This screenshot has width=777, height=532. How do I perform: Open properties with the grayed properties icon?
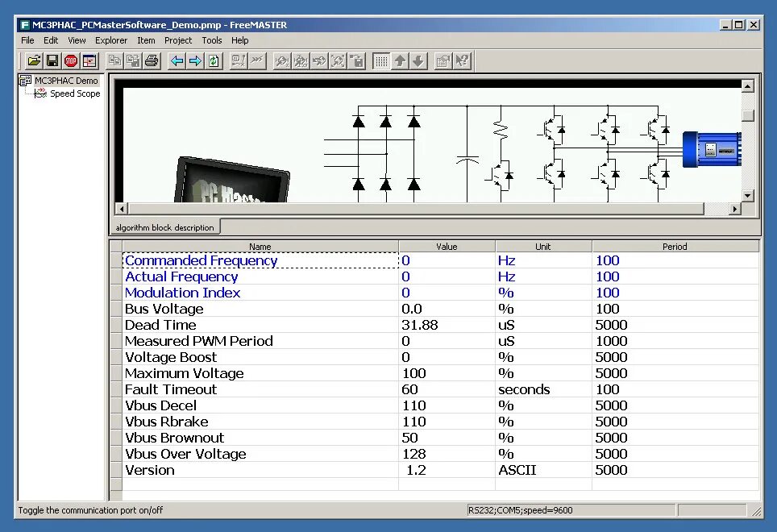click(x=443, y=61)
